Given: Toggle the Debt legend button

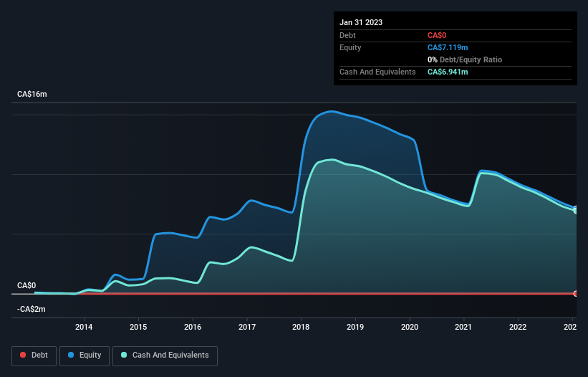Looking at the screenshot, I should (34, 355).
